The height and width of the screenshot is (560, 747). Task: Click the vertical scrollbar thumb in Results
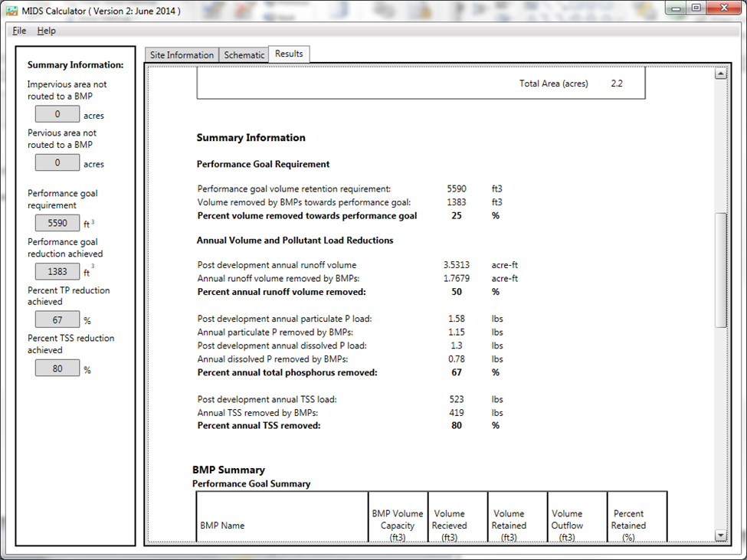tap(721, 270)
